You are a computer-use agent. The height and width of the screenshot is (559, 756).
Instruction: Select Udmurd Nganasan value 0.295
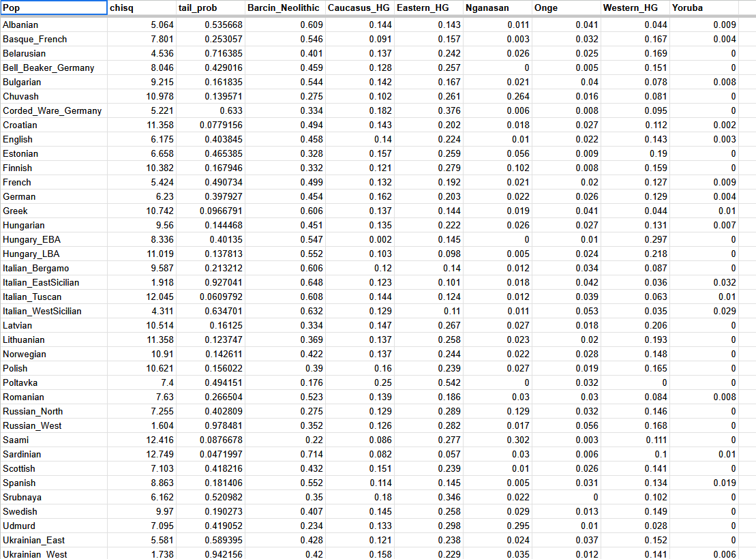518,526
